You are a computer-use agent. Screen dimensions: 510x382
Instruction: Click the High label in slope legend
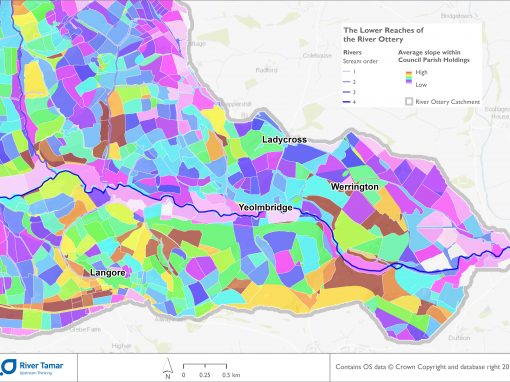click(421, 72)
